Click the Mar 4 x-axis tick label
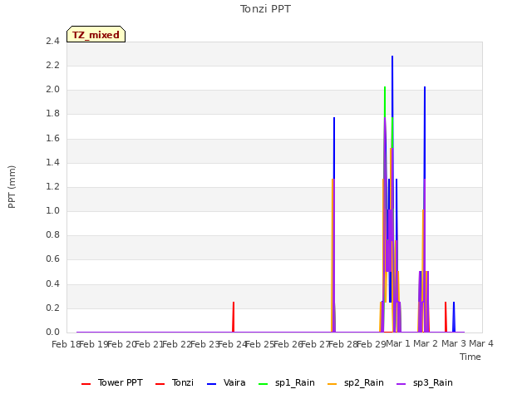 tap(481, 343)
